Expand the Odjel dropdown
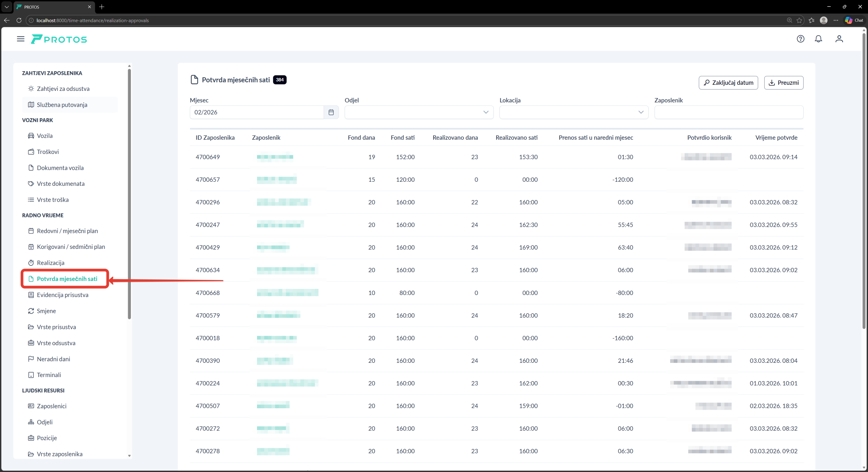The width and height of the screenshot is (868, 472). pyautogui.click(x=419, y=112)
